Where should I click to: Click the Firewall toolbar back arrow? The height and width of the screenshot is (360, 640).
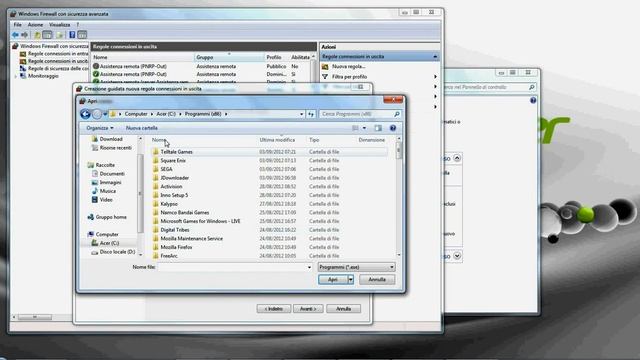[15, 35]
